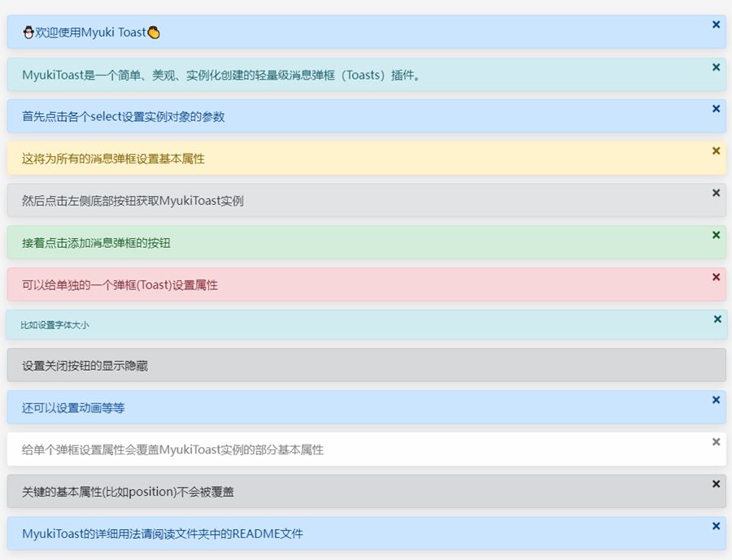Close the gray '然后点击左侧底部按钮' toast
The height and width of the screenshot is (560, 732).
[x=716, y=193]
